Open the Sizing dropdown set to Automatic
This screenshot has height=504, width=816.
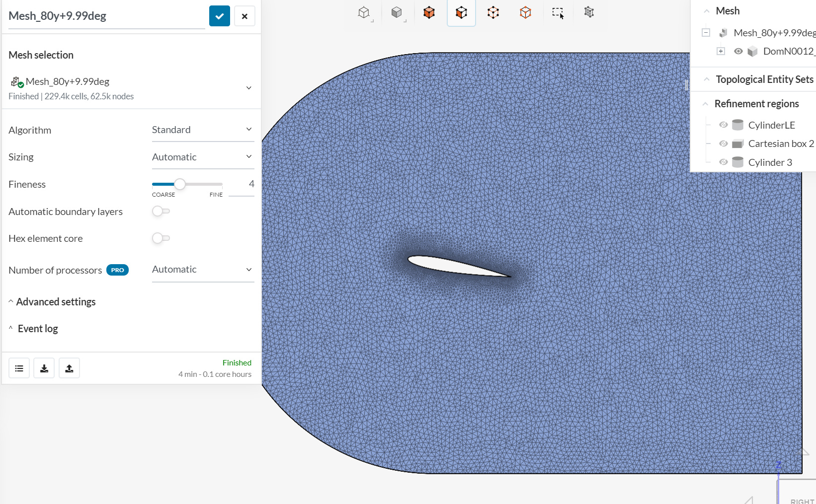[203, 157]
